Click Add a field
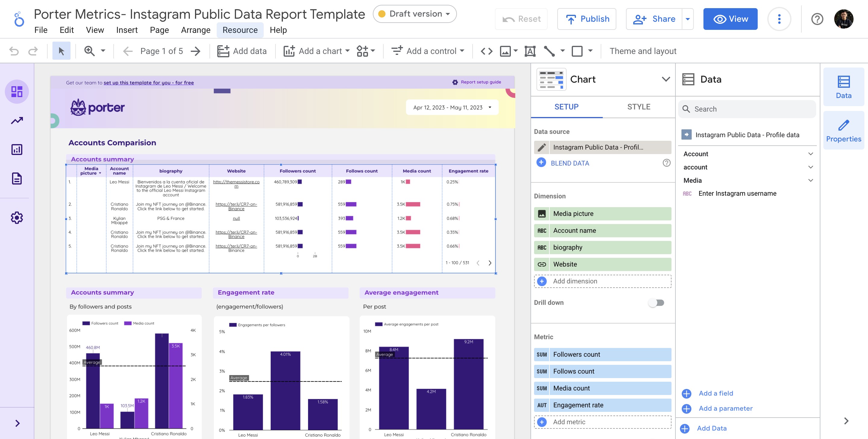 pos(716,393)
